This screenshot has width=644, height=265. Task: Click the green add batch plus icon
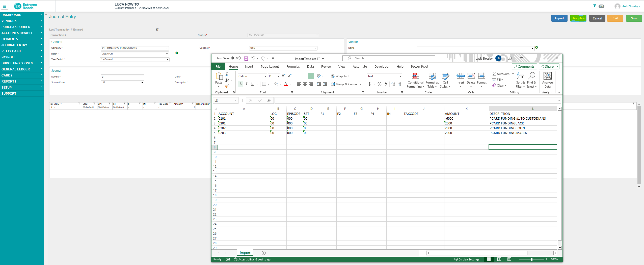(x=177, y=53)
